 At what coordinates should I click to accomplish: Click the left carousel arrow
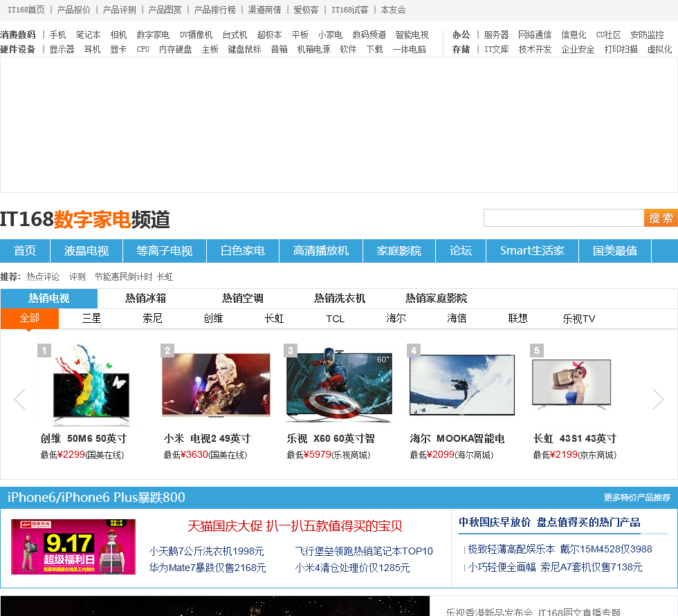(20, 399)
